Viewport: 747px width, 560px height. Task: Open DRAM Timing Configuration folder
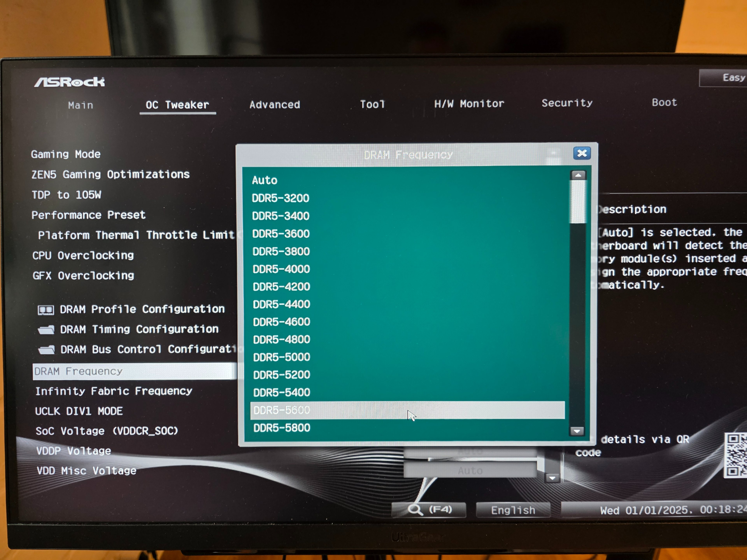pos(46,330)
